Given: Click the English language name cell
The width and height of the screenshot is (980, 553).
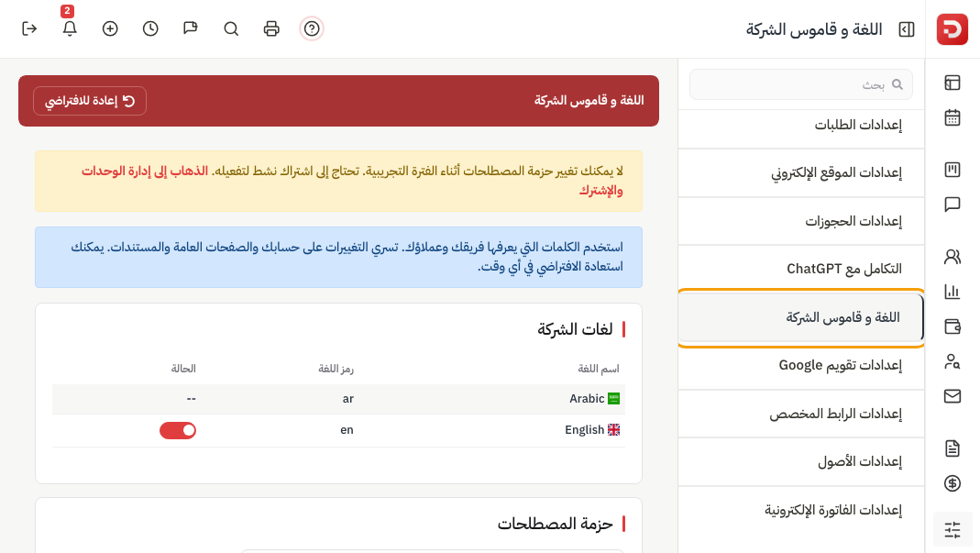Looking at the screenshot, I should coord(592,430).
